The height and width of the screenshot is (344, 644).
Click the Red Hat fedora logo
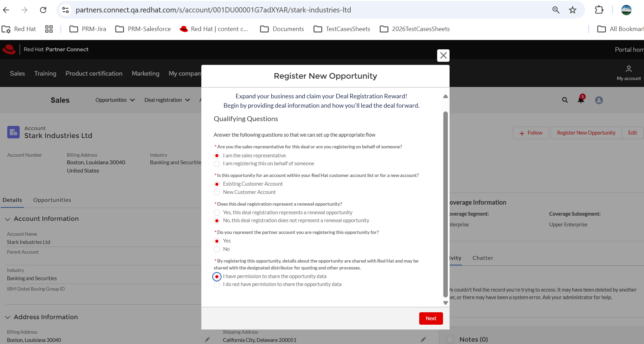coord(9,49)
